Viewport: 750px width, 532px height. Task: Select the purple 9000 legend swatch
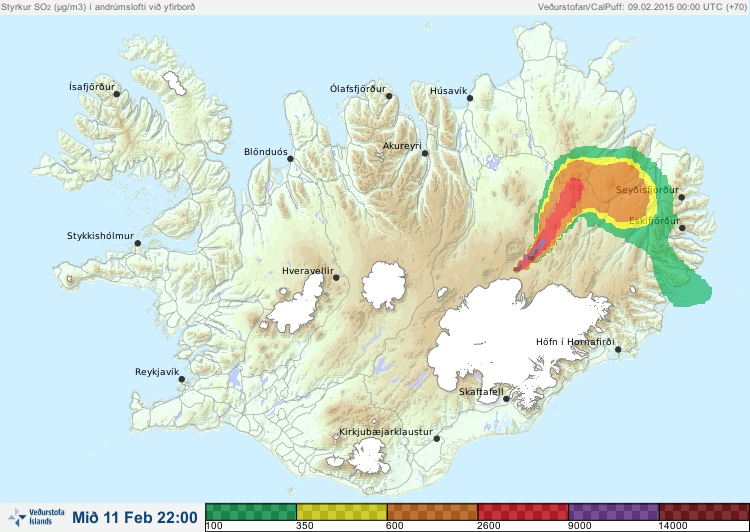pyautogui.click(x=614, y=512)
